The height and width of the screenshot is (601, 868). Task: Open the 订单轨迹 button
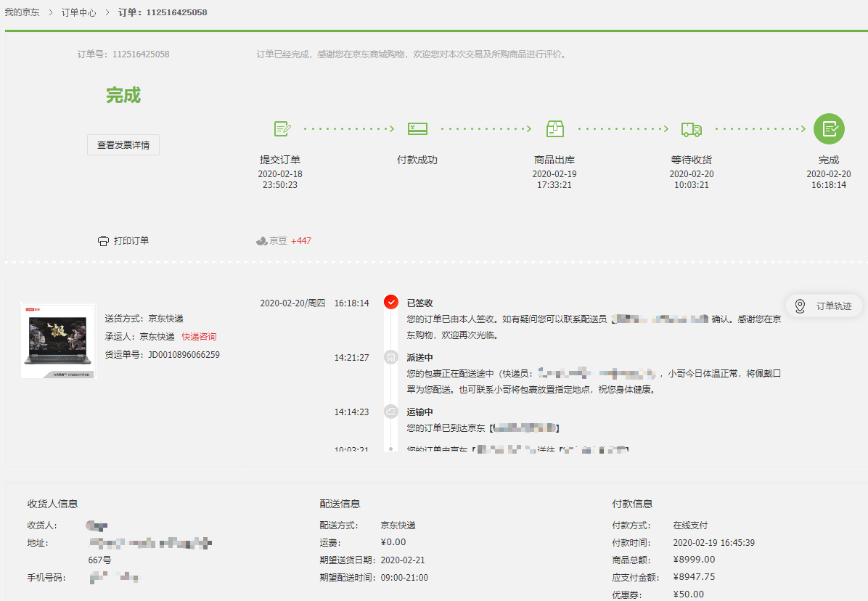pyautogui.click(x=824, y=306)
